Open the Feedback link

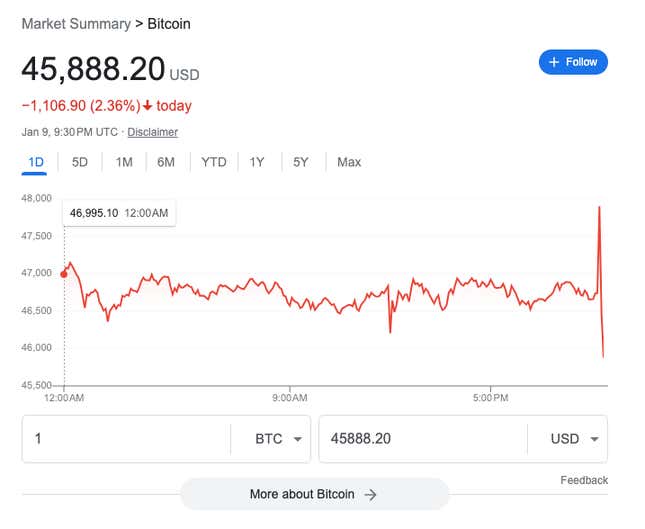point(584,480)
